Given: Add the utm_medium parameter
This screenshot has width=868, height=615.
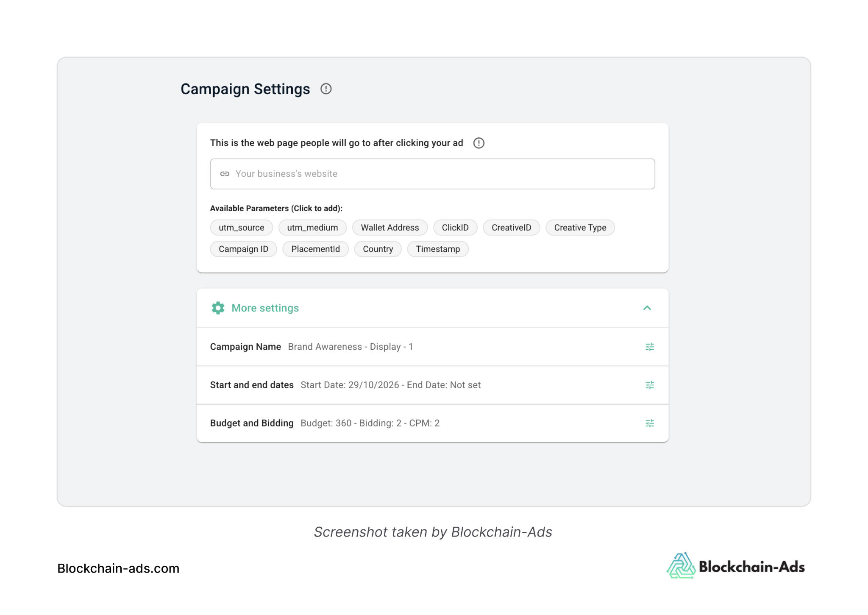Looking at the screenshot, I should [x=312, y=228].
